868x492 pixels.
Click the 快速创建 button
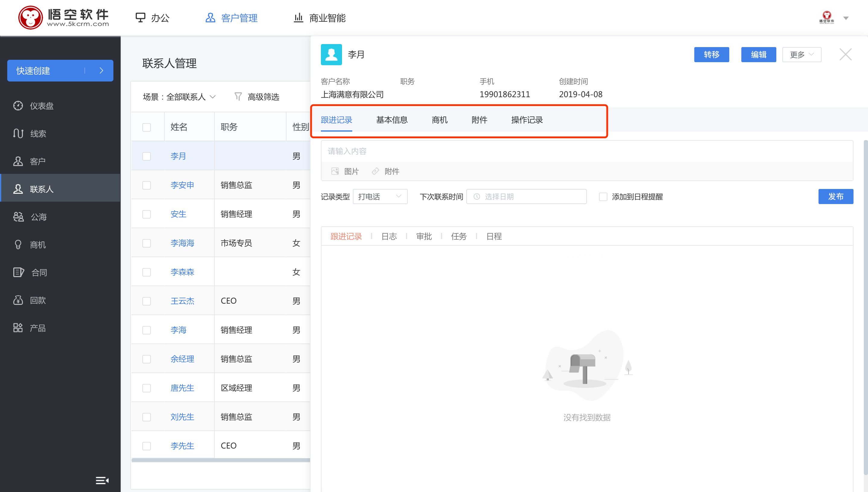coord(60,71)
